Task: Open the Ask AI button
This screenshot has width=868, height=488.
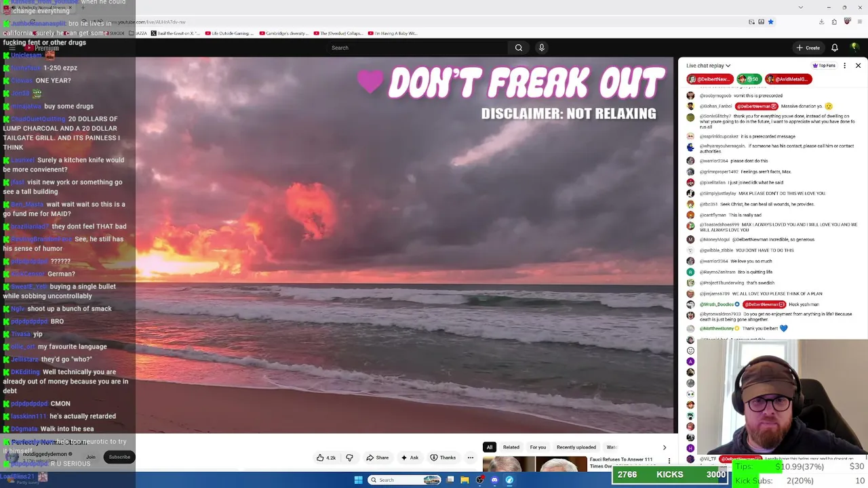Action: pyautogui.click(x=410, y=457)
